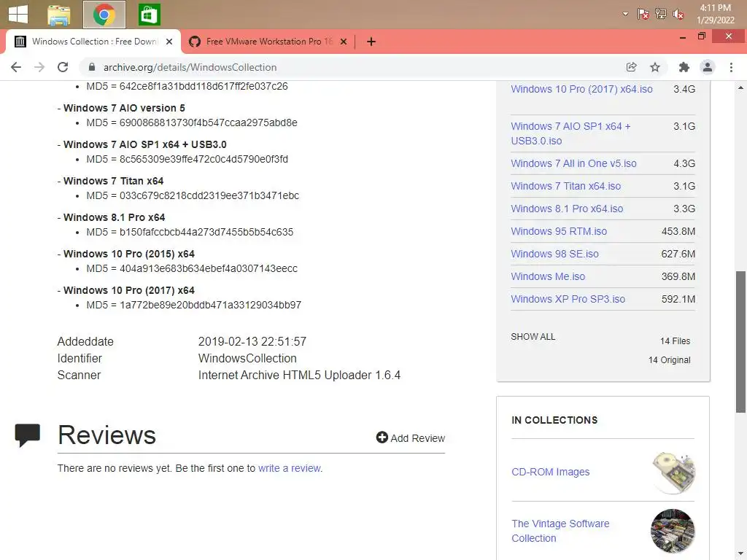
Task: Click the Identifier value WindowsCollection
Action: pos(247,358)
